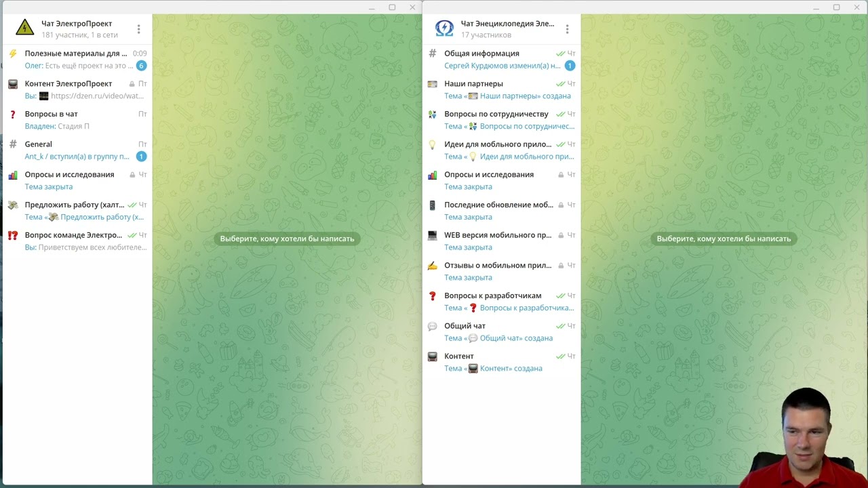
Task: Click lock icon on WEB версия topic
Action: 561,235
